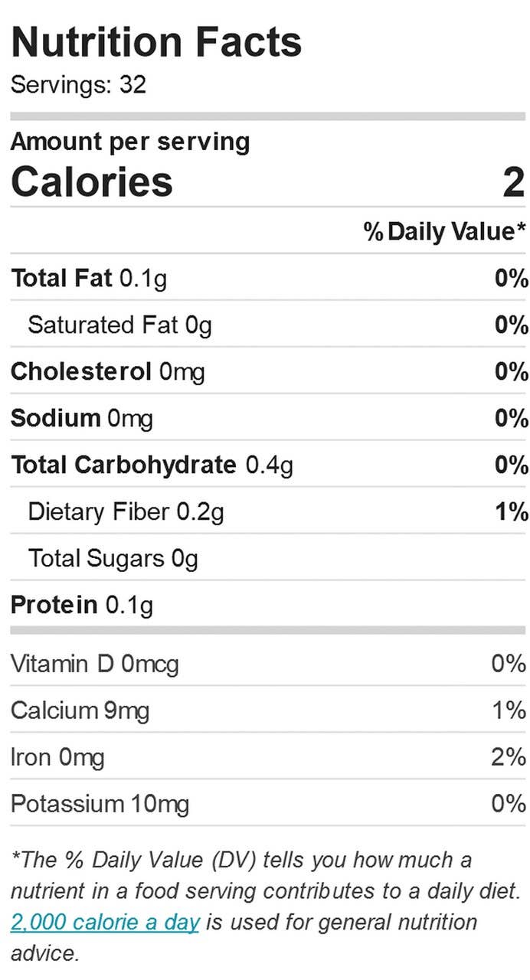This screenshot has width=530, height=980.
Task: Select the Protein 0.1g row label
Action: (82, 606)
